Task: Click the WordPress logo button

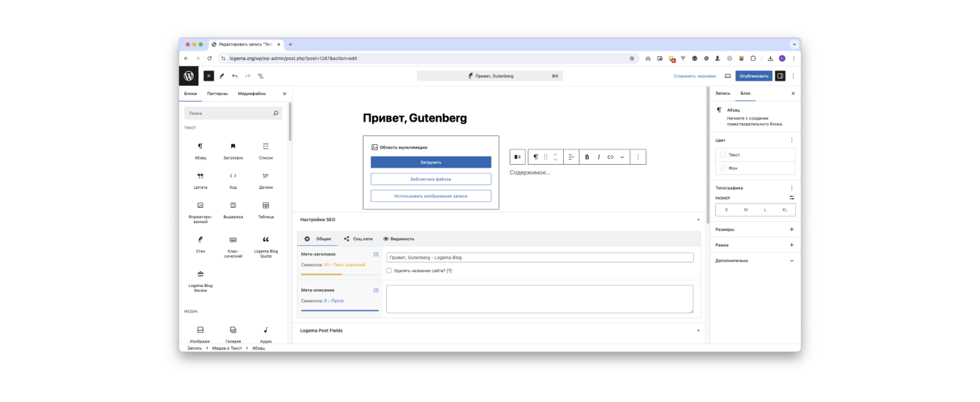Action: [x=189, y=75]
